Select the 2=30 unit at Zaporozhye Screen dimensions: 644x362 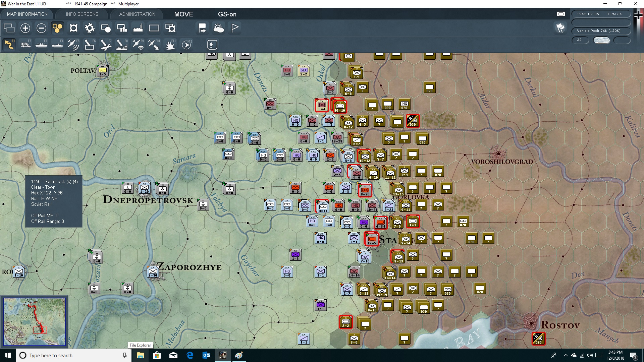pos(153,271)
